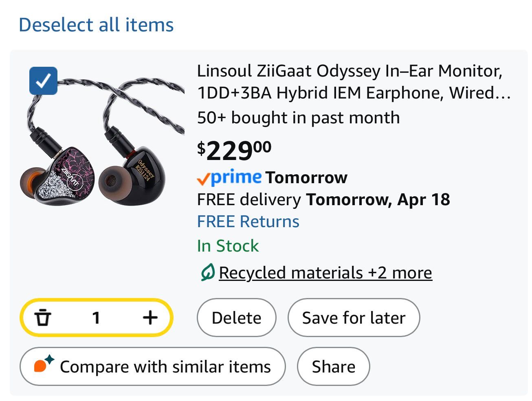This screenshot has height=401, width=532.
Task: Click the trash icon in quantity stepper
Action: pos(43,318)
